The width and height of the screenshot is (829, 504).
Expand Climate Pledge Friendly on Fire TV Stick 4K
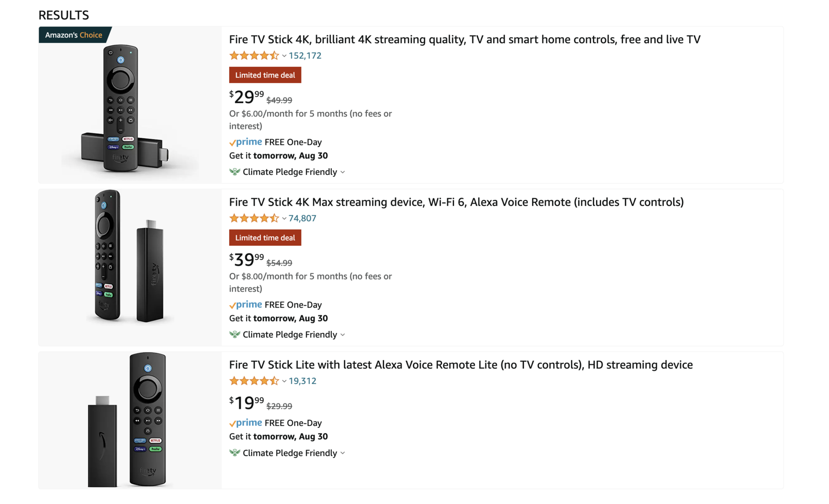click(343, 172)
